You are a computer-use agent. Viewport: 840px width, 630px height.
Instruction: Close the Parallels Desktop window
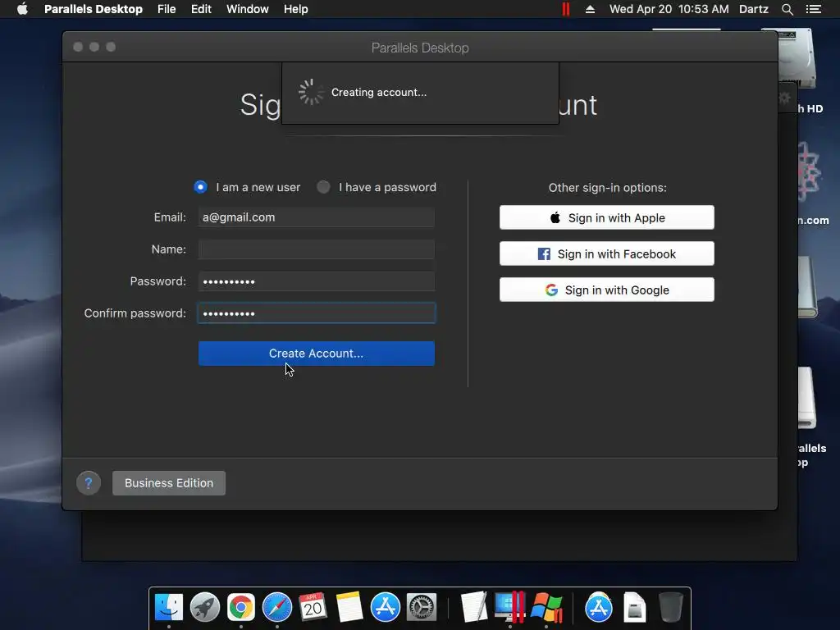(78, 47)
